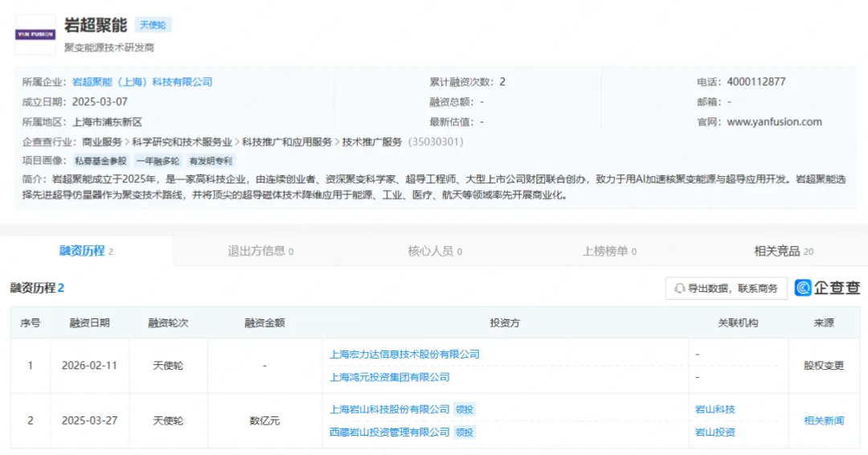Switch to the 相关竞品 tab
The width and height of the screenshot is (868, 455).
(x=784, y=251)
